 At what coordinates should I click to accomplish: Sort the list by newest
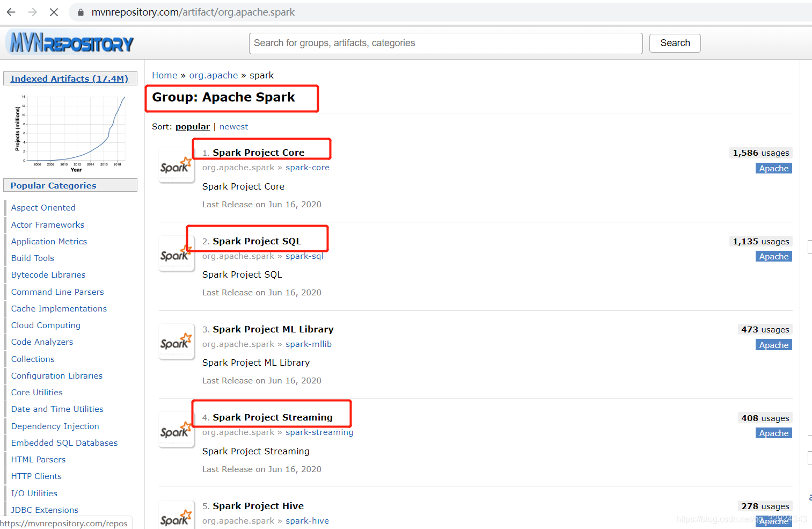coord(233,127)
